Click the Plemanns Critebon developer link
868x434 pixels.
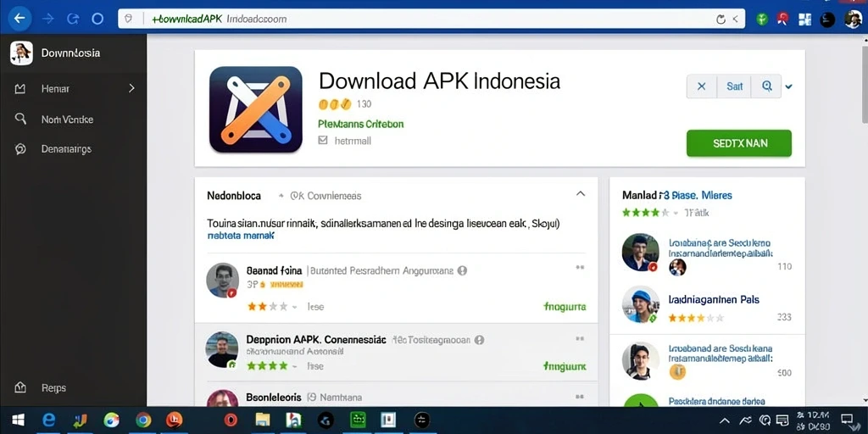(361, 124)
